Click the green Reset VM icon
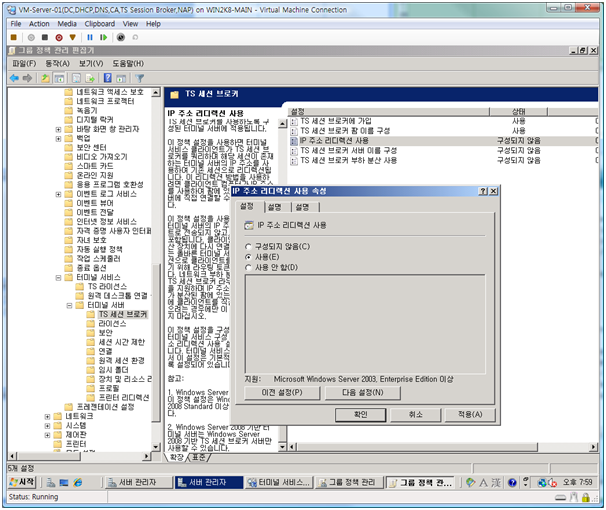This screenshot has height=510, width=606. 103,37
